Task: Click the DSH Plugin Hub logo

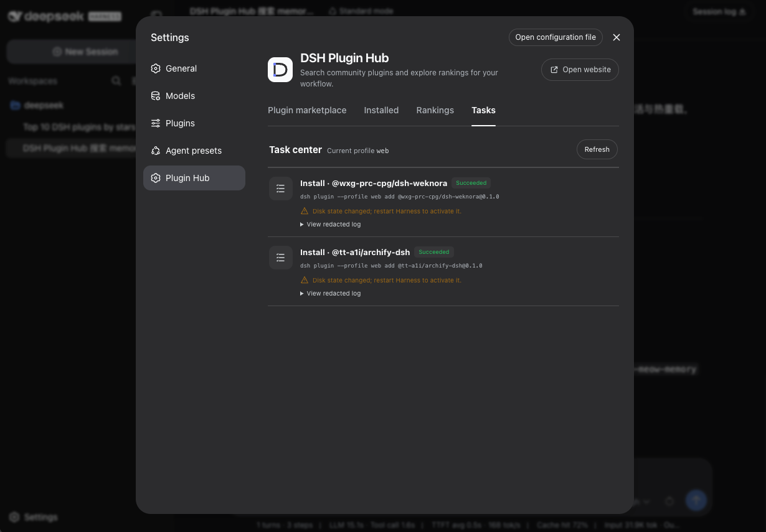Action: [x=280, y=70]
